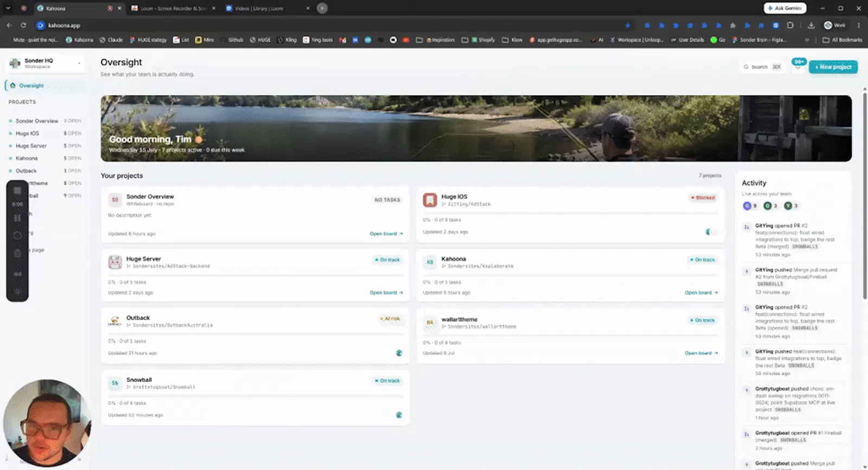The image size is (868, 470).
Task: Click the Huge Server project avatar icon
Action: click(114, 262)
